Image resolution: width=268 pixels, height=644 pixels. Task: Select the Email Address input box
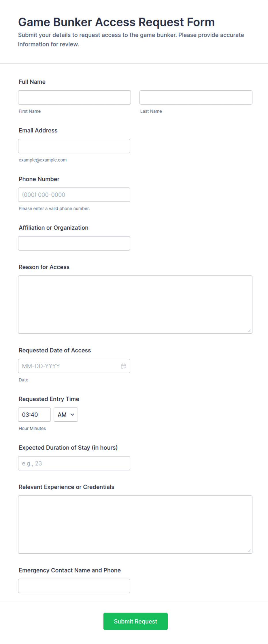[74, 146]
